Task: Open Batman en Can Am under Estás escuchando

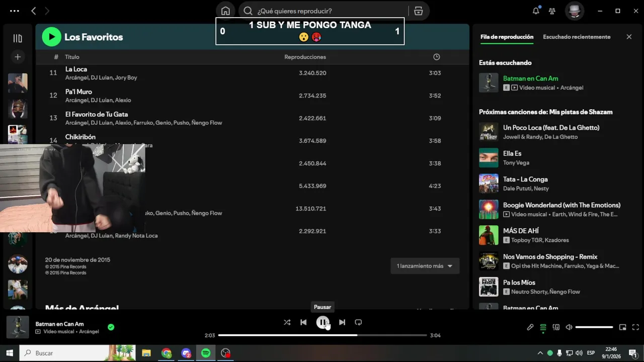Action: click(530, 78)
